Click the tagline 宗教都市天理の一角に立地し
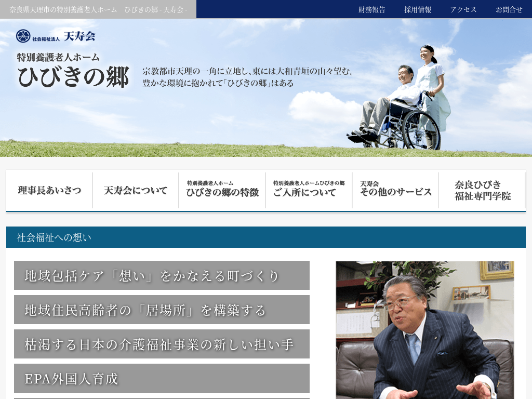Image resolution: width=532 pixels, height=399 pixels. (196, 71)
